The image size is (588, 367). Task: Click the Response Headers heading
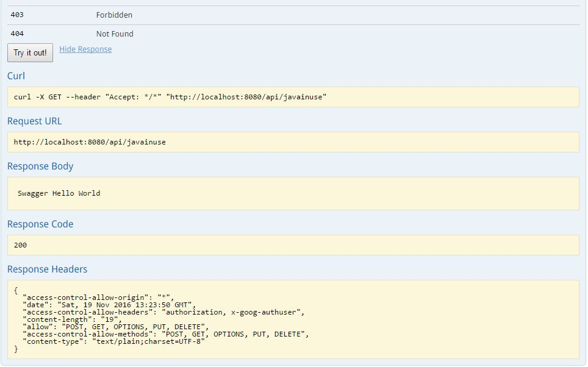pos(47,269)
